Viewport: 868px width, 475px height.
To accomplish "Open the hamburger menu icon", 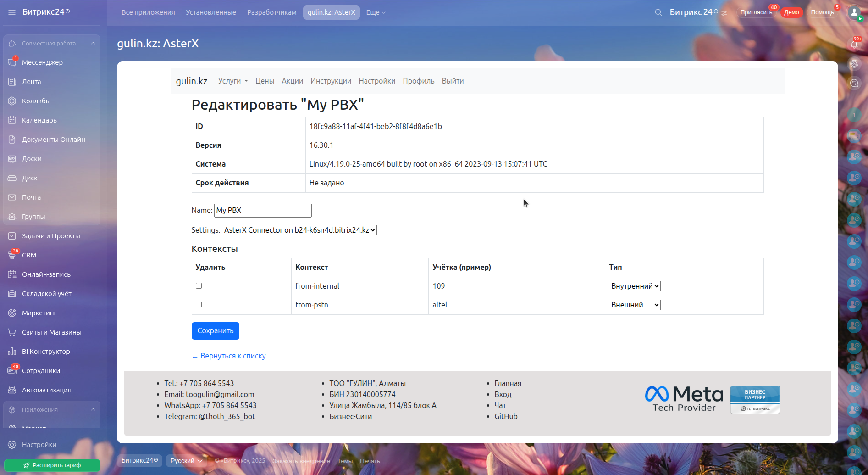I will click(x=12, y=12).
